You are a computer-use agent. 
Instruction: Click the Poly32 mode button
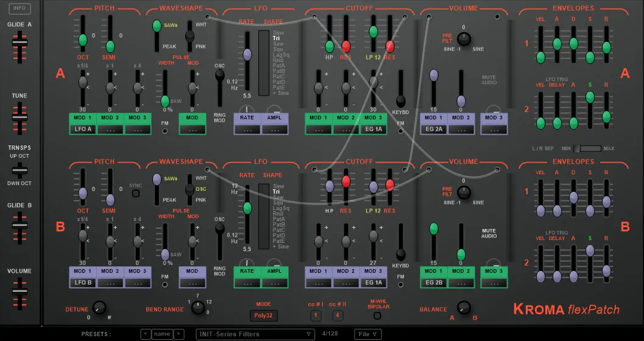[x=264, y=315]
